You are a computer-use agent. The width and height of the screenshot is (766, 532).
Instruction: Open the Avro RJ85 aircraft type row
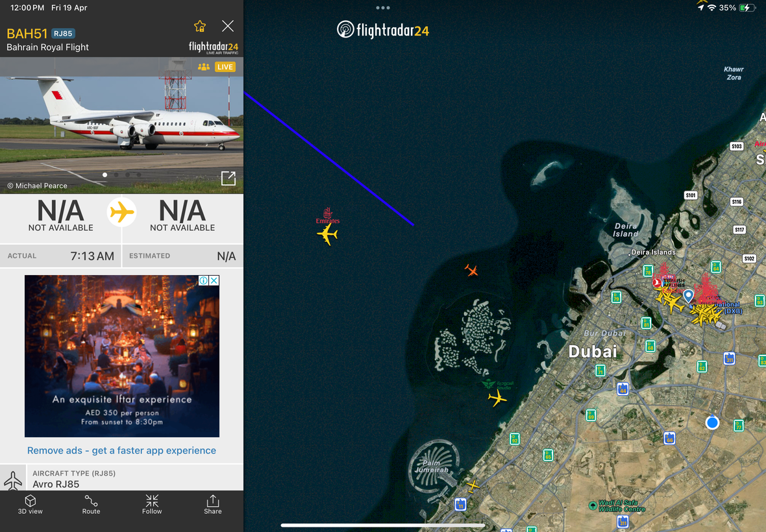pyautogui.click(x=121, y=478)
